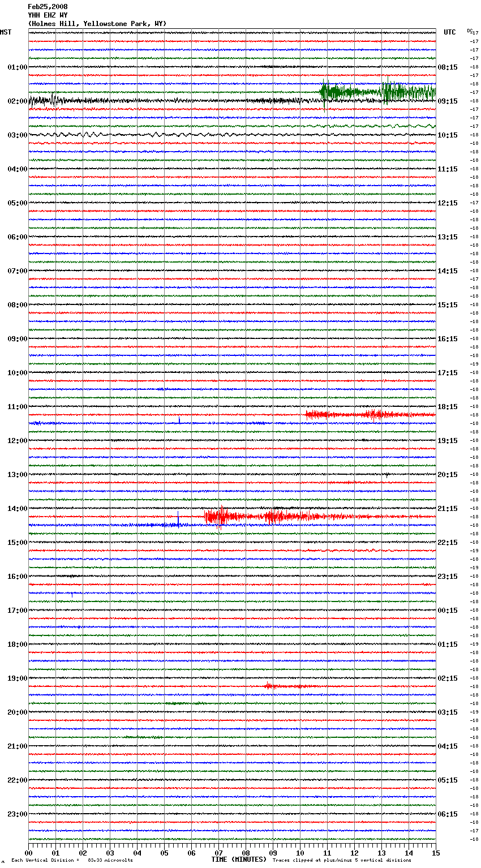Click the 12:15 UTC time label

tap(448, 203)
